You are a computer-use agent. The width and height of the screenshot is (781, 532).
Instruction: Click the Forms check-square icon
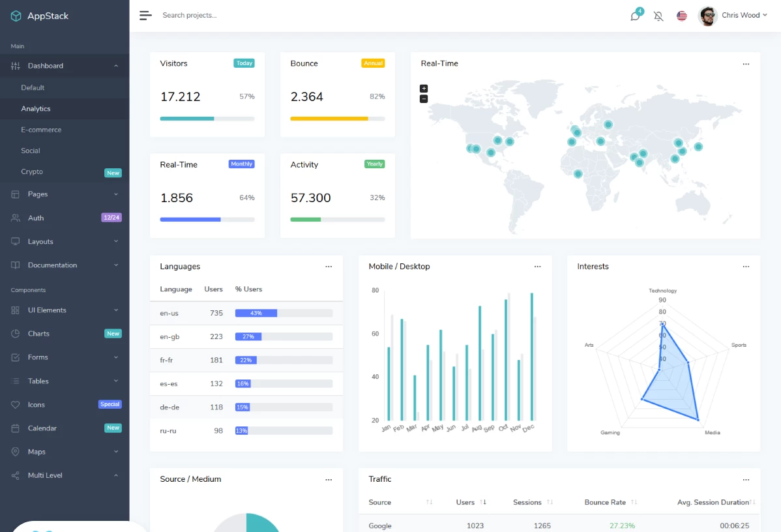16,357
